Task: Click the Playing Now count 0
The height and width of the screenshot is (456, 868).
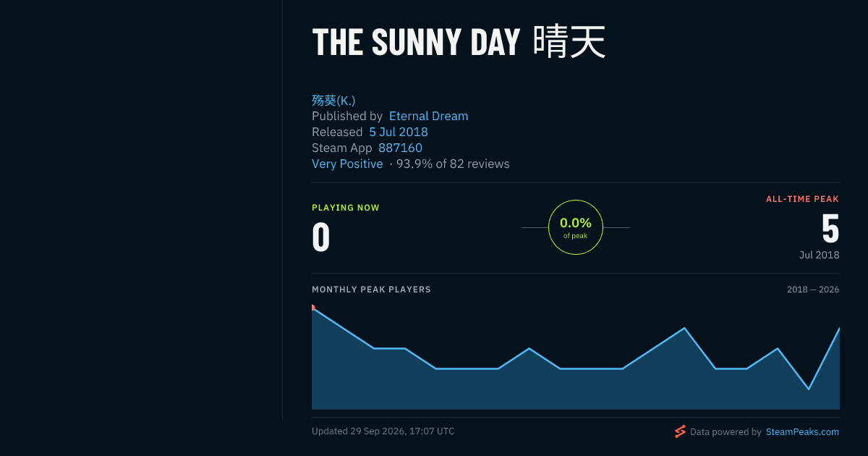Action: (321, 237)
